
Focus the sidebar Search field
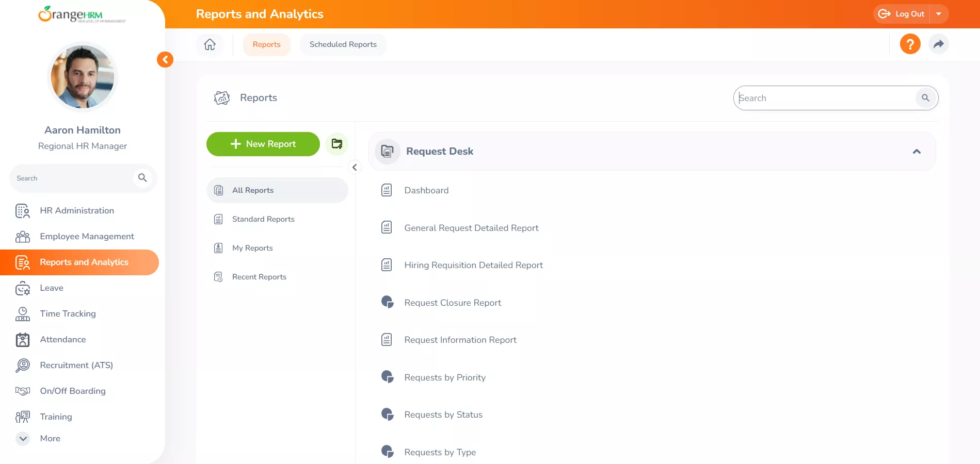(72, 178)
